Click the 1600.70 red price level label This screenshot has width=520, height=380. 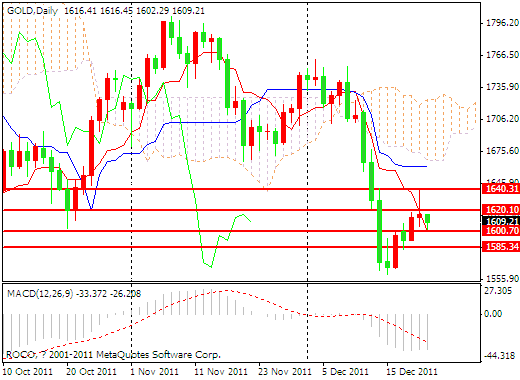coord(501,231)
